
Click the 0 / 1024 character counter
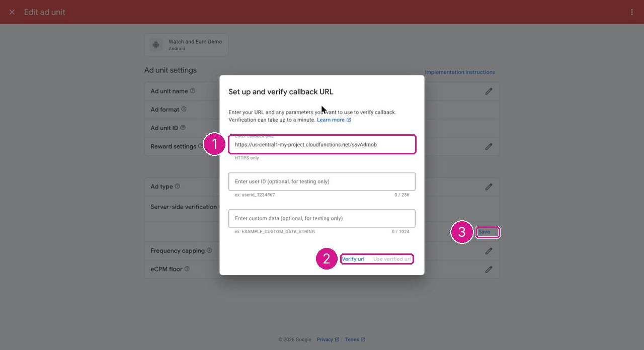[x=400, y=232]
